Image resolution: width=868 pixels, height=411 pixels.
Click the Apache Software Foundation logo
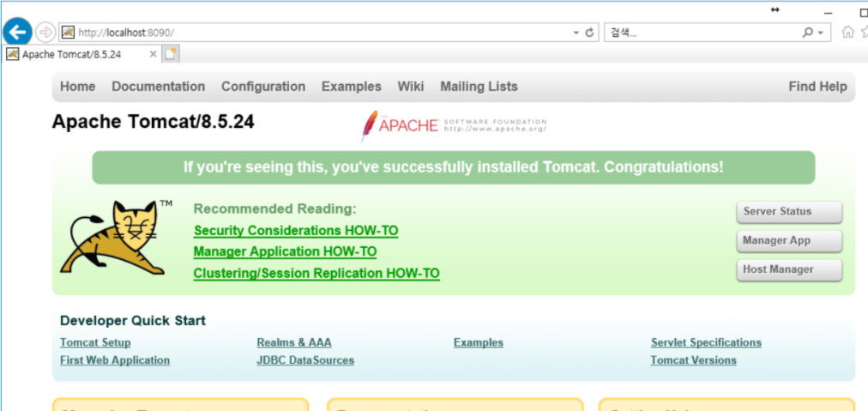tap(454, 125)
